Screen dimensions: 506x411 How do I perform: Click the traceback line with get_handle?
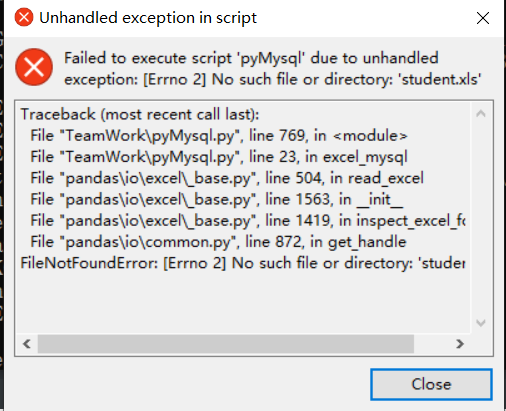(218, 242)
